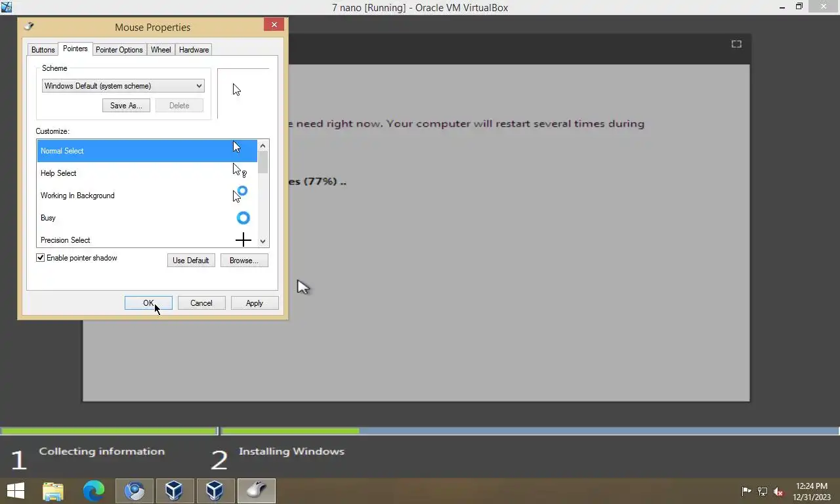Select the Mouse Properties taskbar icon
The image size is (840, 504).
(x=256, y=490)
